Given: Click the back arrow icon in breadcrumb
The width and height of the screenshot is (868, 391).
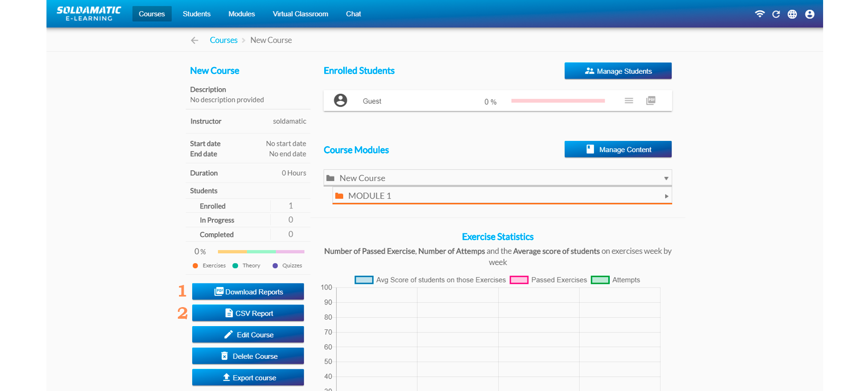Looking at the screenshot, I should point(195,41).
